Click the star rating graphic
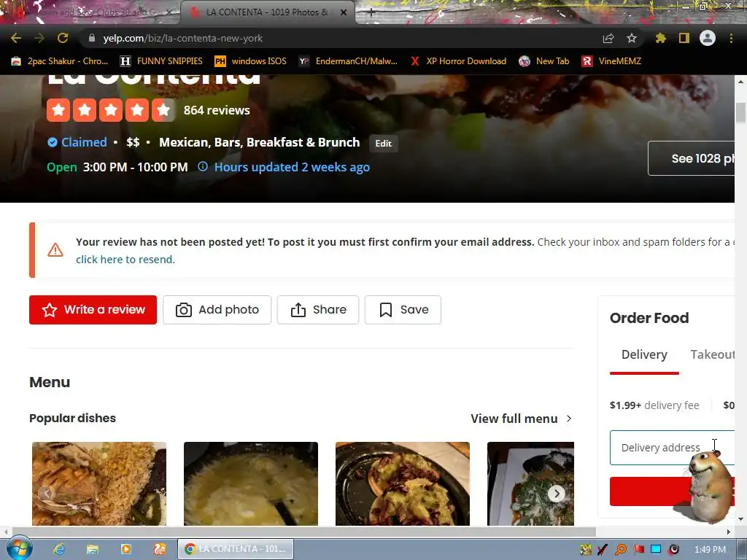 (x=111, y=110)
